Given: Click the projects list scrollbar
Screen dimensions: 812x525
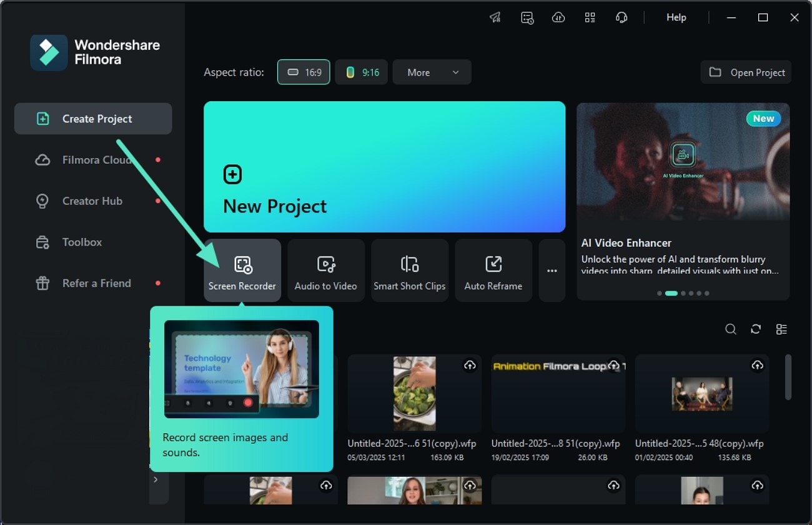Looking at the screenshot, I should pos(788,377).
